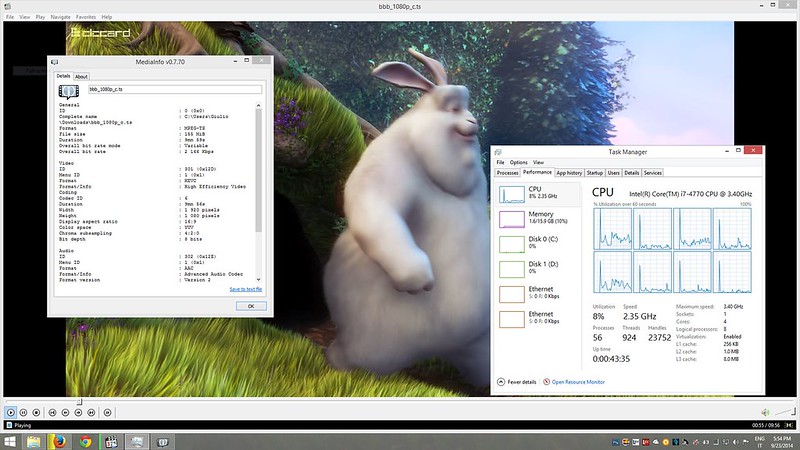This screenshot has height=450, width=800.
Task: Decrease playback speed using rewind icon
Action: point(65,412)
